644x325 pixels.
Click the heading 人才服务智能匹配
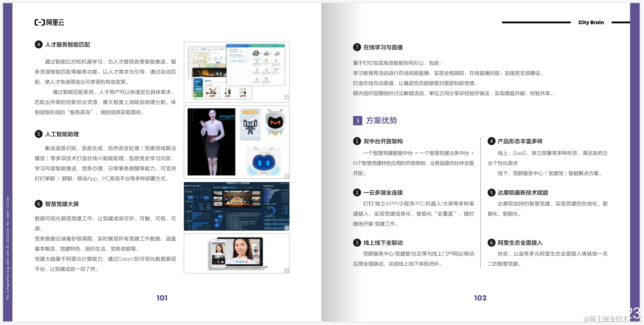click(67, 45)
